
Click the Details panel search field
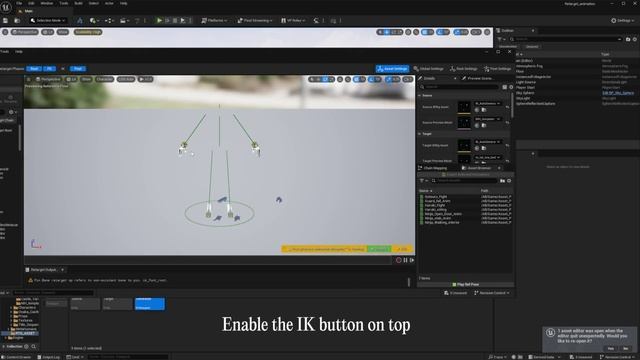pyautogui.click(x=461, y=87)
